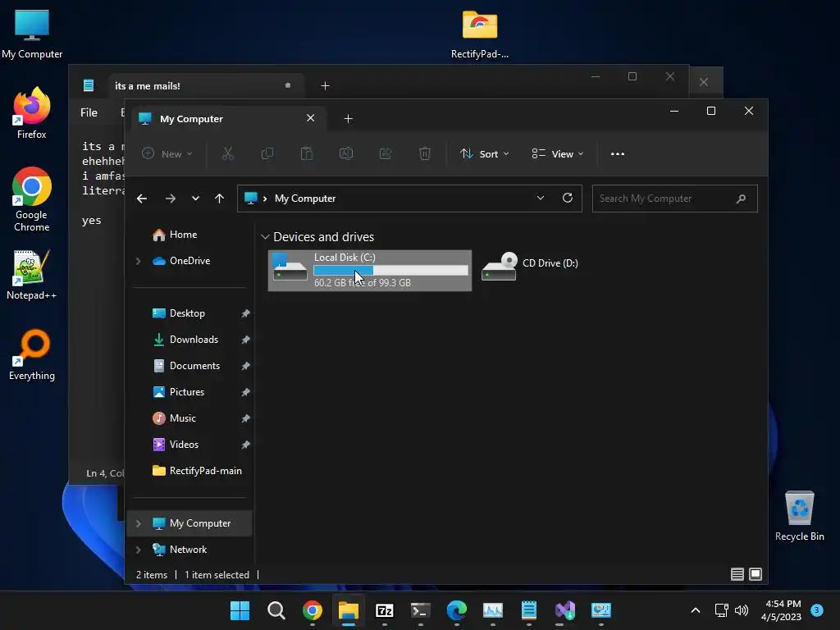Click Local Disk (C:) usage bar
The image size is (840, 630).
point(390,271)
